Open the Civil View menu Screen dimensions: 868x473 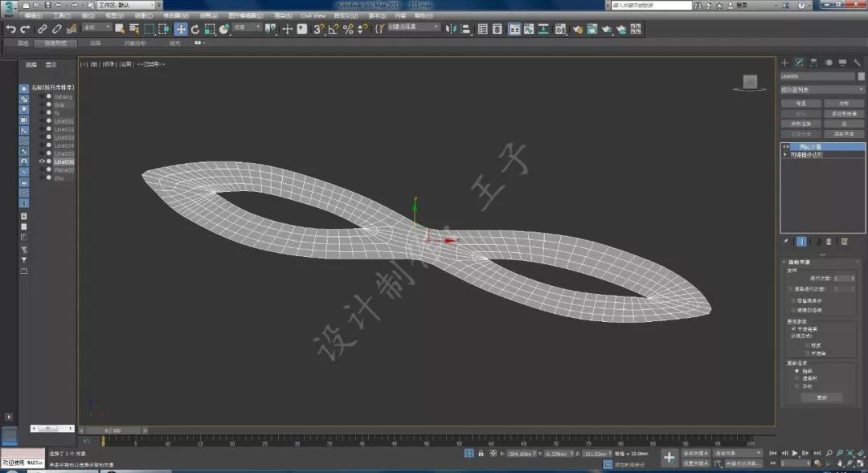point(313,15)
